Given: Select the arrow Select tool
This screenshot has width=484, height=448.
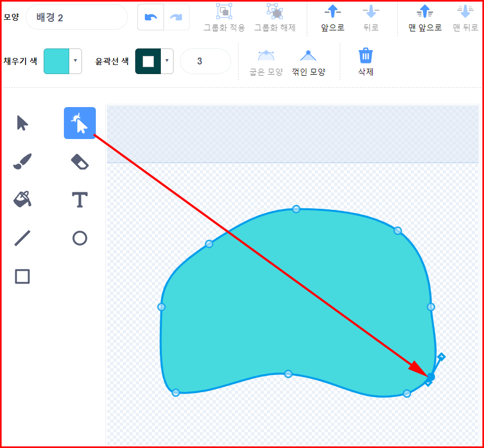Looking at the screenshot, I should (x=22, y=123).
